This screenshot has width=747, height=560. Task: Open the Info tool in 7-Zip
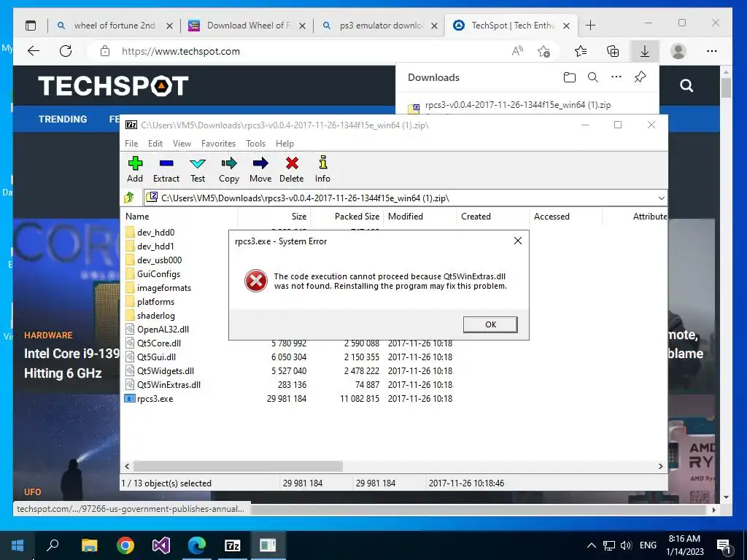322,169
